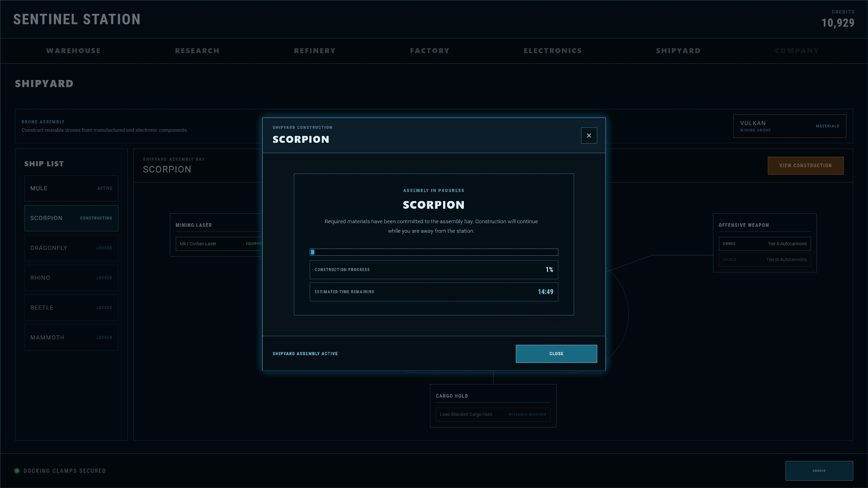Image resolution: width=868 pixels, height=488 pixels.
Task: Switch to the Research tab
Action: (x=197, y=51)
